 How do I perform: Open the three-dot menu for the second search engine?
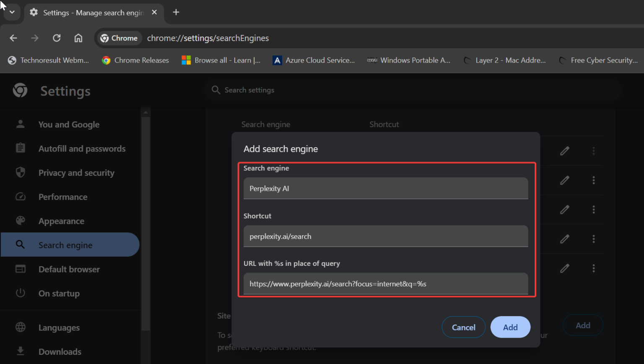594,180
